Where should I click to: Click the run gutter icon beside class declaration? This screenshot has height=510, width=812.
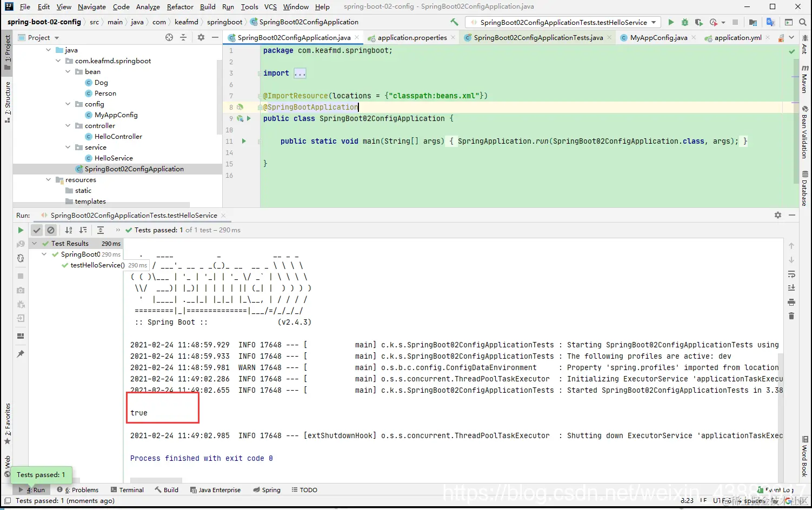point(249,118)
